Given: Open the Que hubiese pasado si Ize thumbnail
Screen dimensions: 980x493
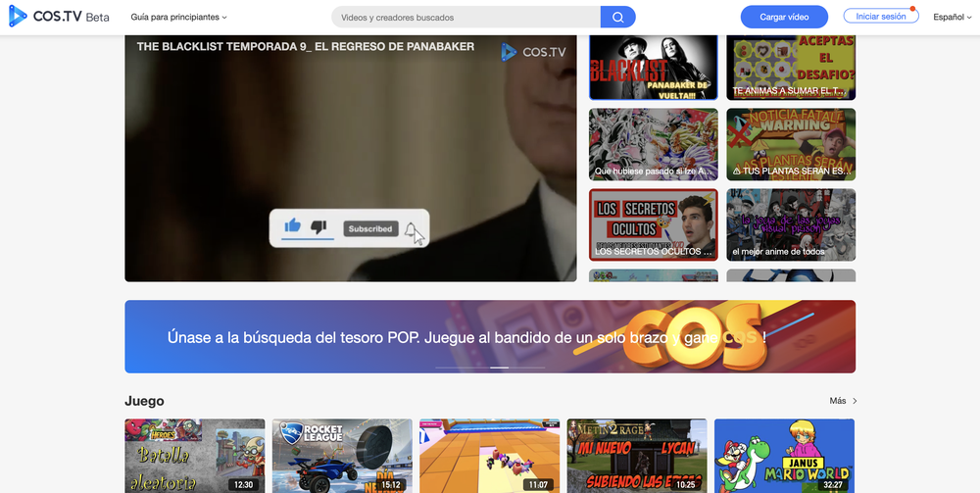Looking at the screenshot, I should point(653,144).
